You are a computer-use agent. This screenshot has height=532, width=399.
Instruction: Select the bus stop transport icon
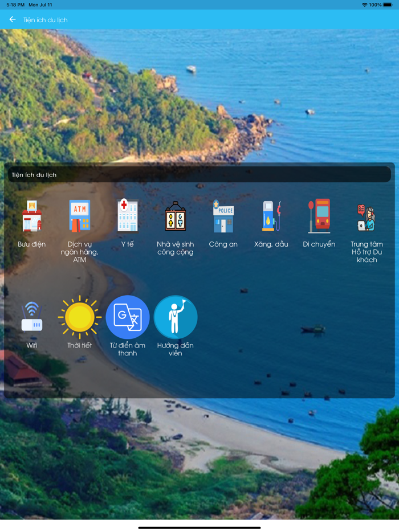(319, 216)
